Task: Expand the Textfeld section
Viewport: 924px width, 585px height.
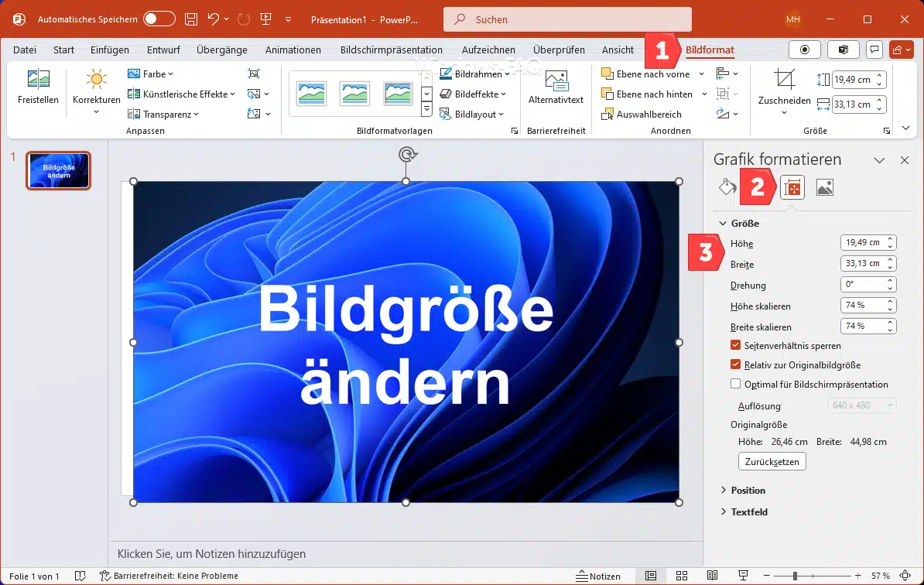Action: pyautogui.click(x=749, y=512)
